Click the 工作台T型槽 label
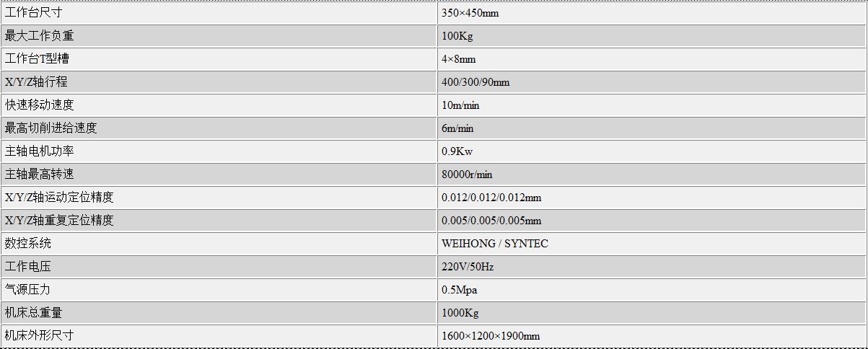Screen dimensions: 868x349 (37, 59)
